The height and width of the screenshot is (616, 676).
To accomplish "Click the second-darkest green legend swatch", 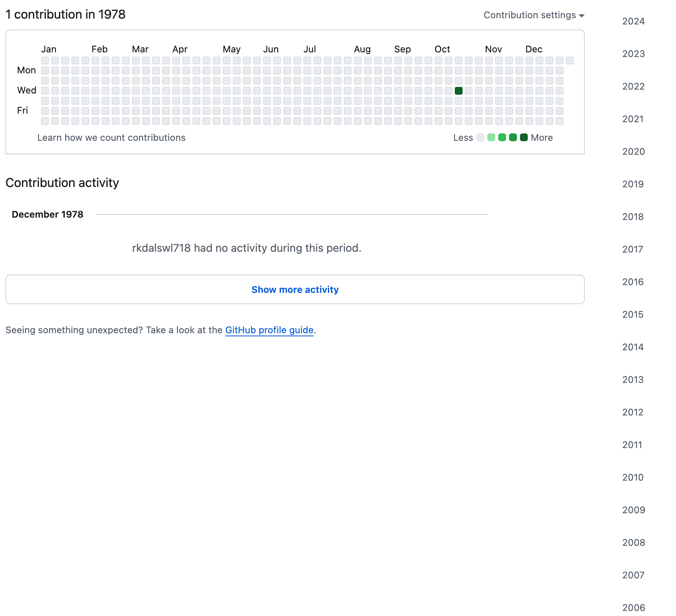I will click(x=513, y=137).
